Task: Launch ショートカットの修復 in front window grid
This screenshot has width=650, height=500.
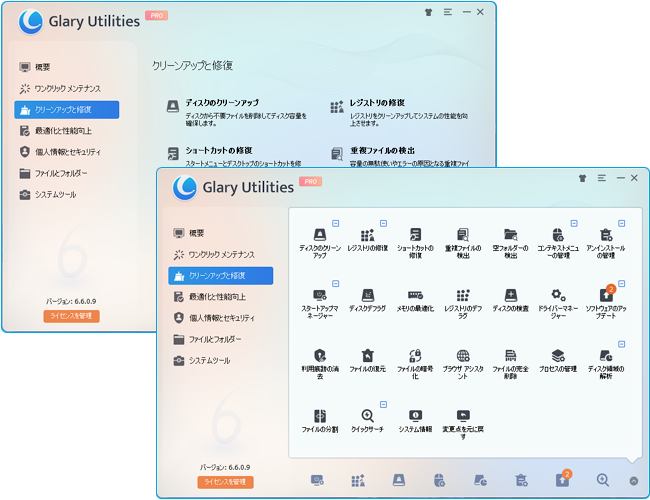Action: (415, 243)
